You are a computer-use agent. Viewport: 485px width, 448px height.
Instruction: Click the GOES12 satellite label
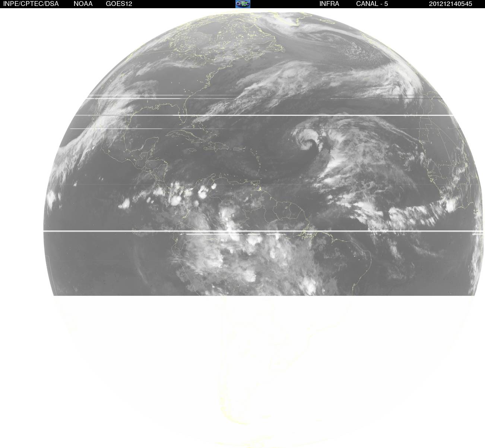(119, 4)
